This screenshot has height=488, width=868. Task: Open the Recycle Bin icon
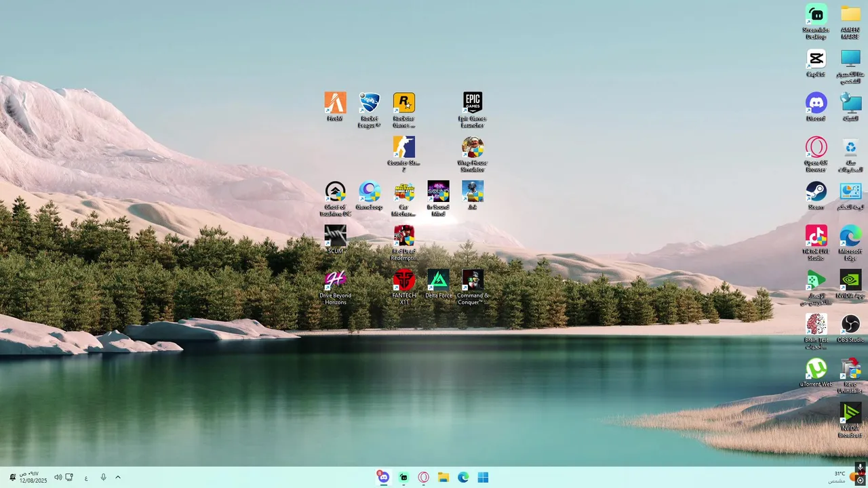click(x=850, y=154)
